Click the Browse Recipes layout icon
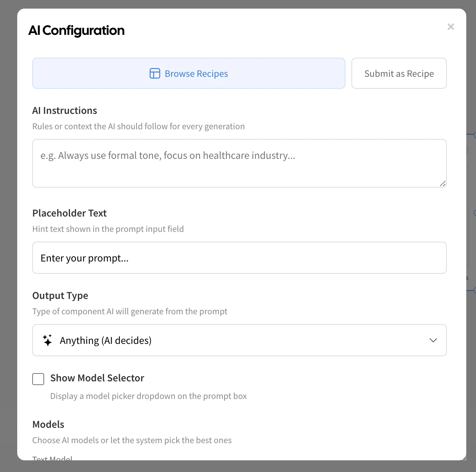Viewport: 476px width, 472px height. 155,73
